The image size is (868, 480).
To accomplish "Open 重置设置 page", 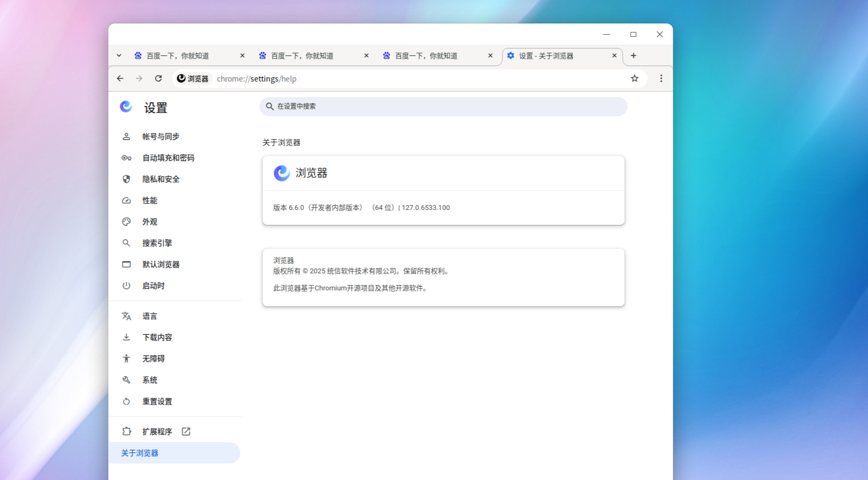I will pyautogui.click(x=175, y=401).
